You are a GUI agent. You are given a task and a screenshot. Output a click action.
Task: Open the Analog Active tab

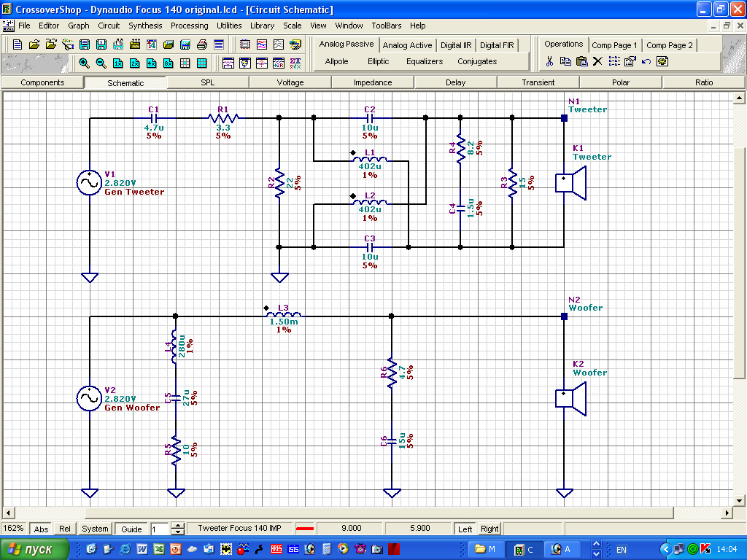pyautogui.click(x=407, y=45)
